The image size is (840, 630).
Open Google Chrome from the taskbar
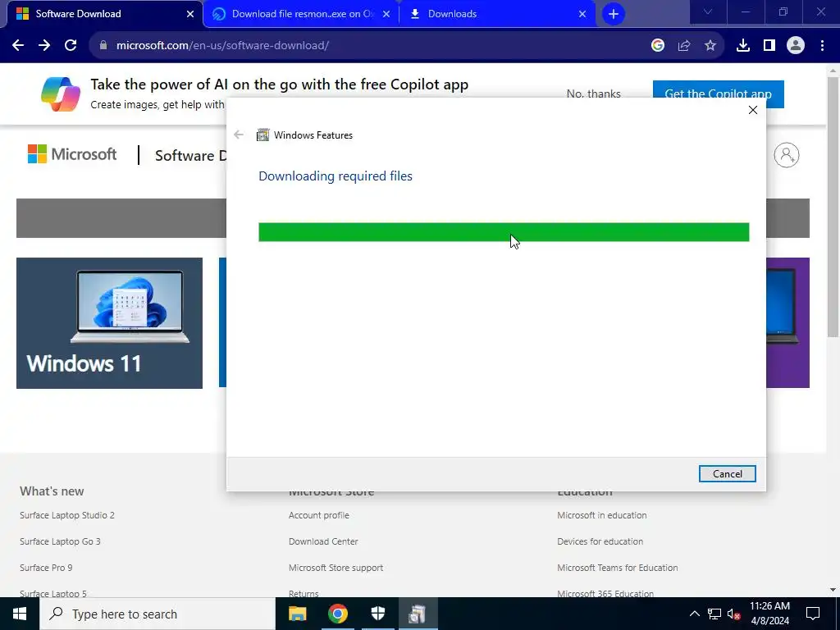pos(337,614)
